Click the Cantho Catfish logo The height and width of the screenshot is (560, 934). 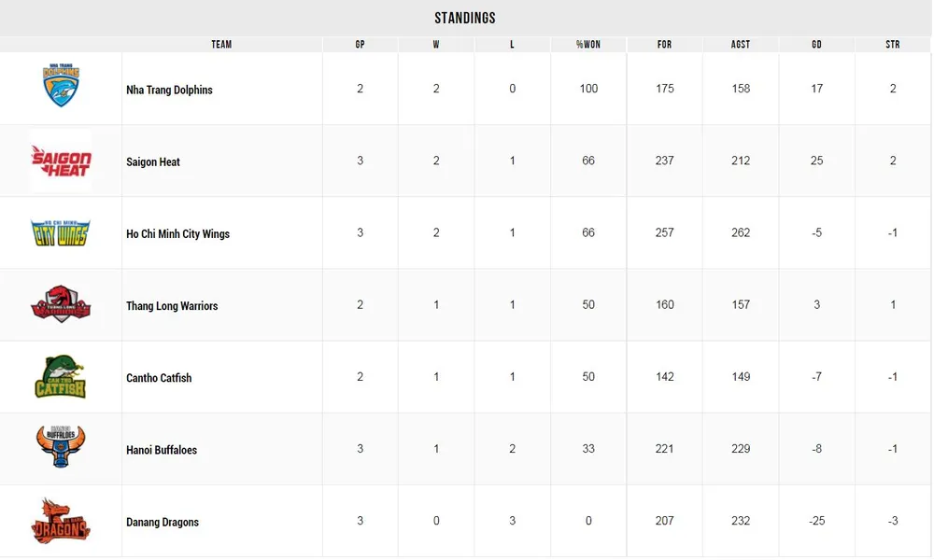[61, 377]
